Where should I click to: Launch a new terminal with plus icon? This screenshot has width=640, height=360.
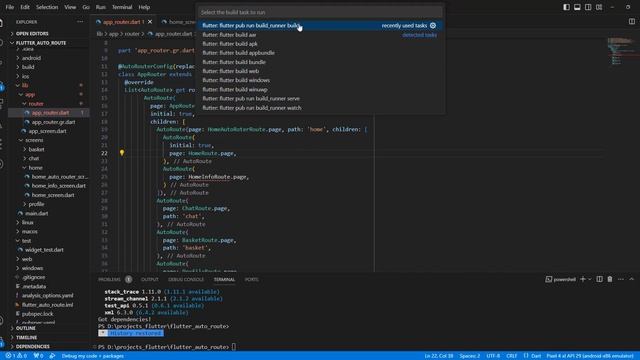click(583, 279)
